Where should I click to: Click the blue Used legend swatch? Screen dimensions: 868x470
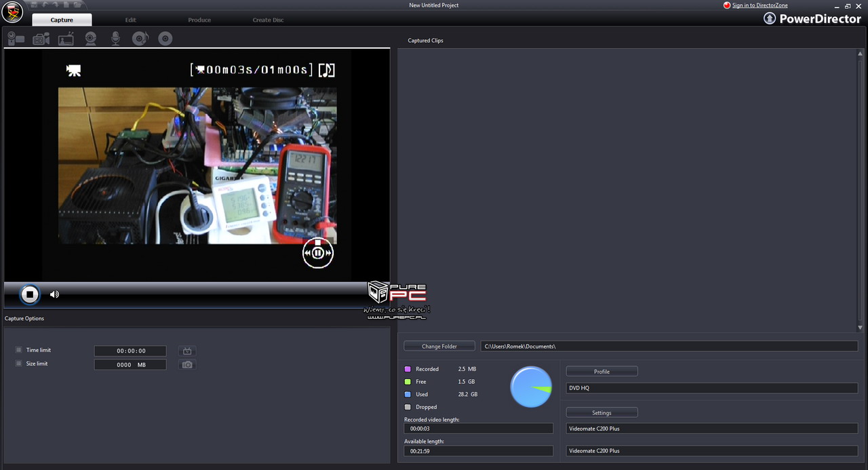[408, 394]
